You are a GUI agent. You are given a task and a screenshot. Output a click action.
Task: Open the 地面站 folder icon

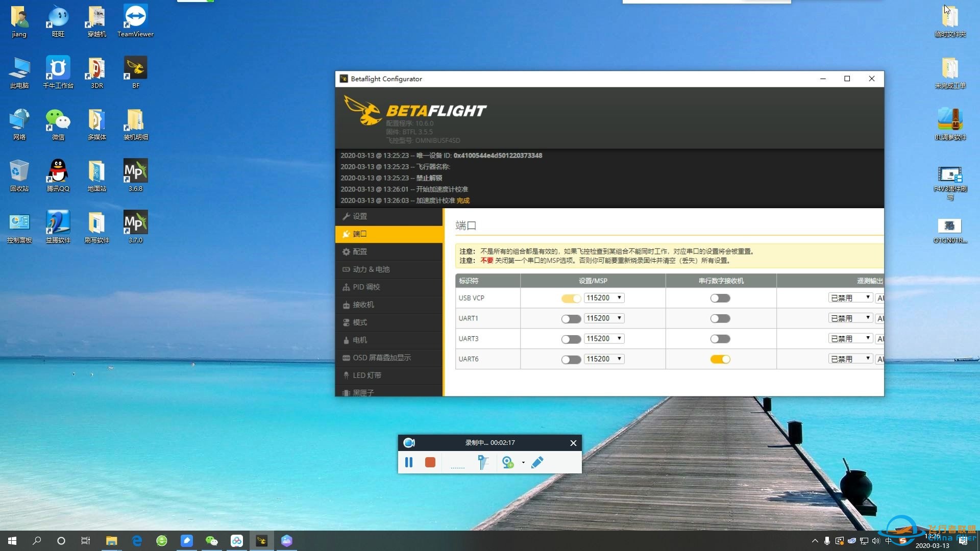pyautogui.click(x=96, y=176)
